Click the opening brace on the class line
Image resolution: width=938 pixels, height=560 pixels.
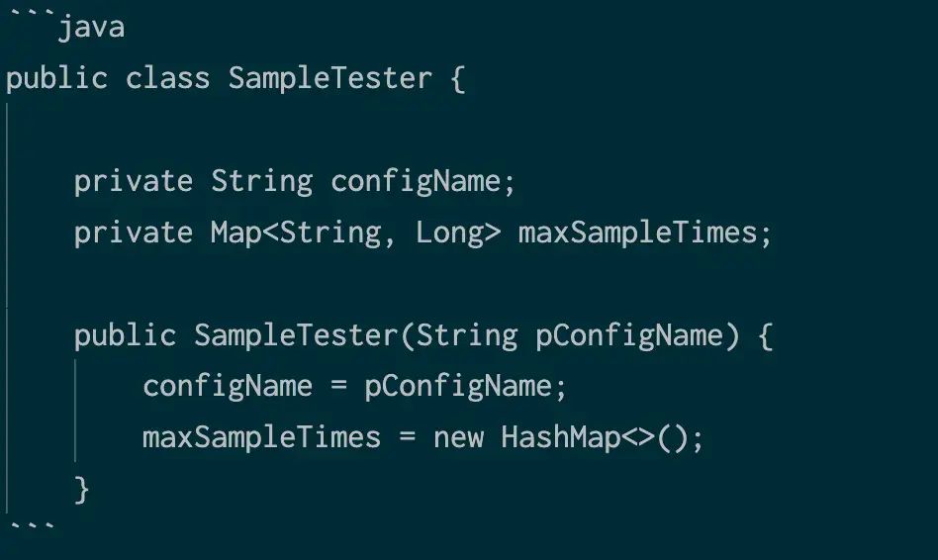click(x=457, y=78)
